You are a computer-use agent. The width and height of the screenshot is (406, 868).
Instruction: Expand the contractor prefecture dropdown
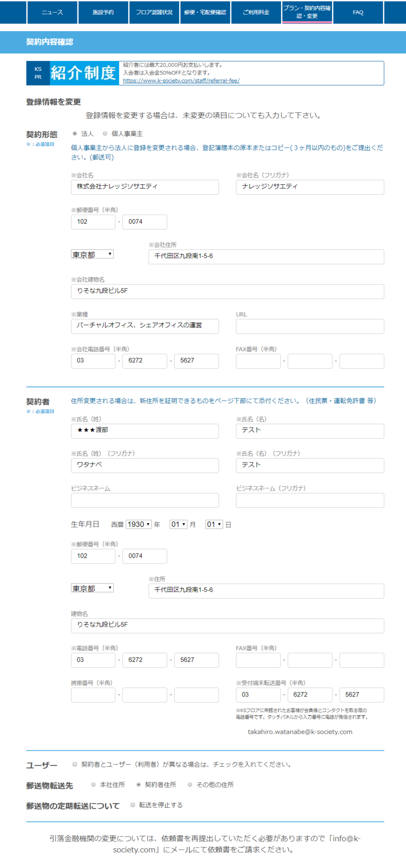(x=92, y=588)
